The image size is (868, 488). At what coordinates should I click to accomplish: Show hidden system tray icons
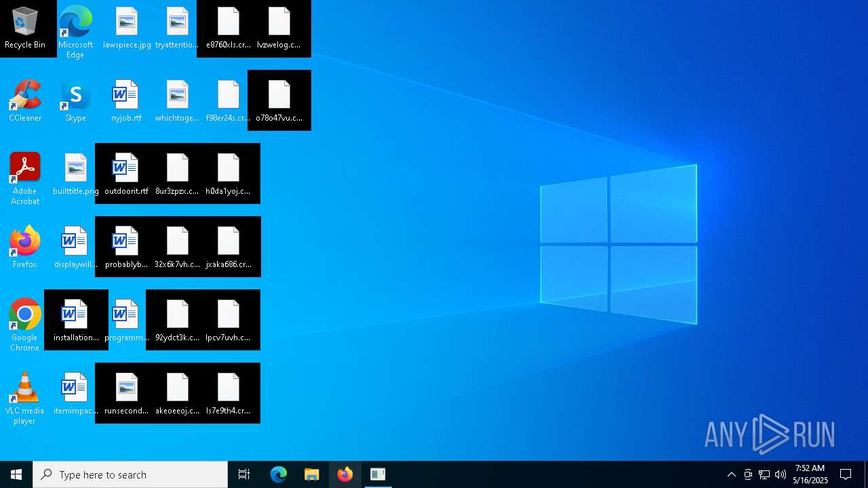point(732,474)
